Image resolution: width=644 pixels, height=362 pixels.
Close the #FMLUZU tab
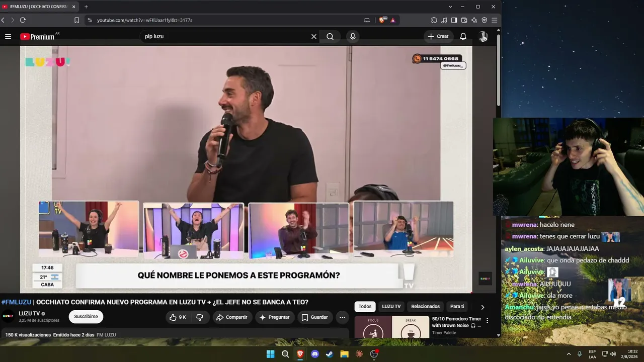(x=73, y=7)
